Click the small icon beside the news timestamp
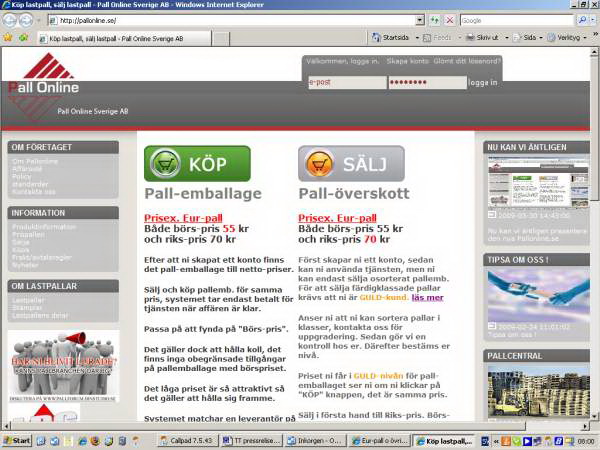 pyautogui.click(x=492, y=215)
